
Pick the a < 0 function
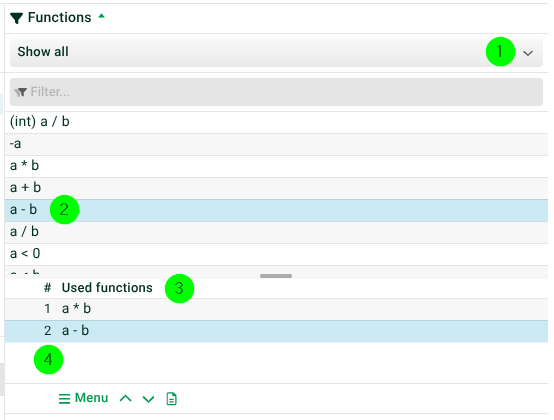tap(276, 254)
